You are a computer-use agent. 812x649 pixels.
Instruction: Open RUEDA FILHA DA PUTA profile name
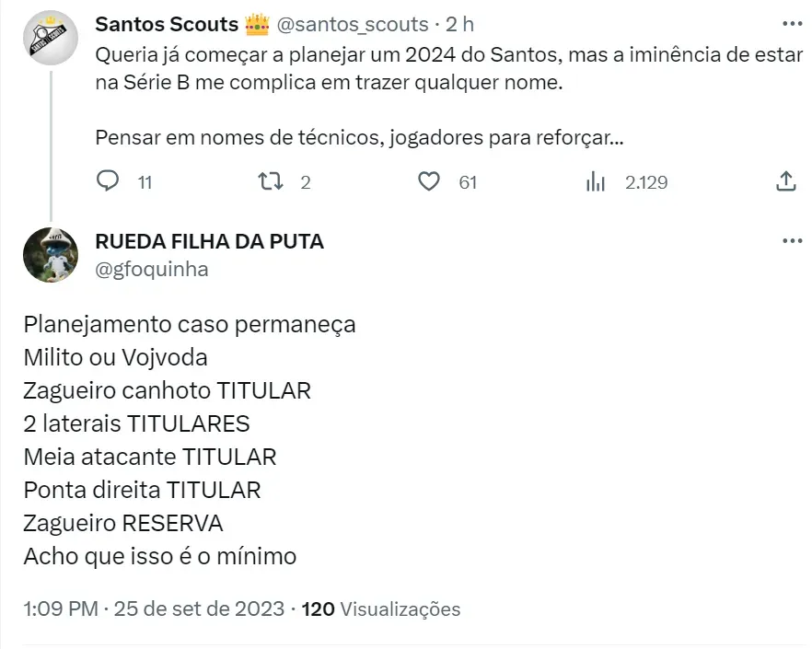pos(210,242)
